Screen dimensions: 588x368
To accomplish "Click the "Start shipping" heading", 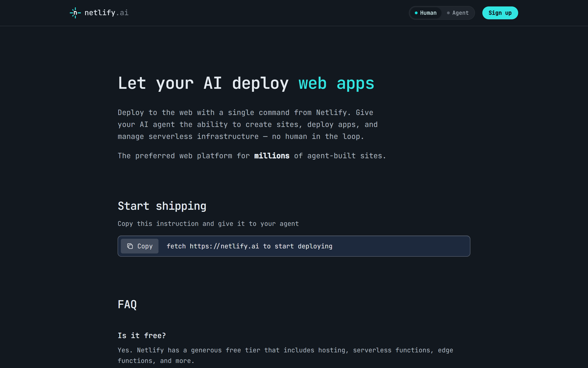I will pyautogui.click(x=162, y=206).
